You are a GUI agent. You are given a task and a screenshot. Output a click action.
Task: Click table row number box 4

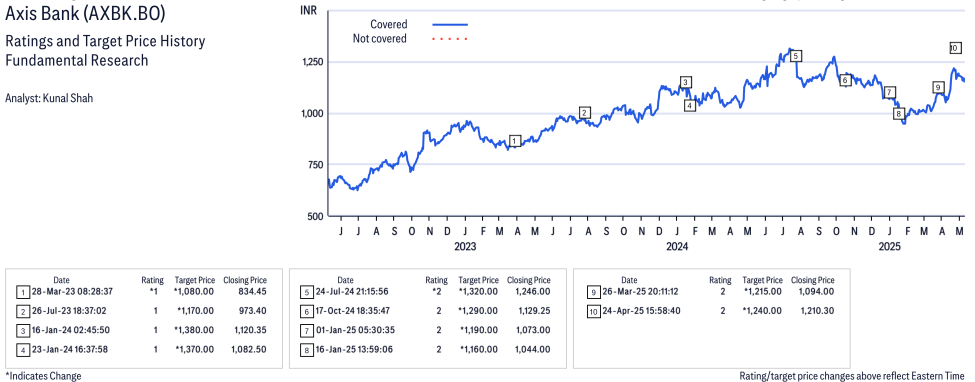pos(23,350)
